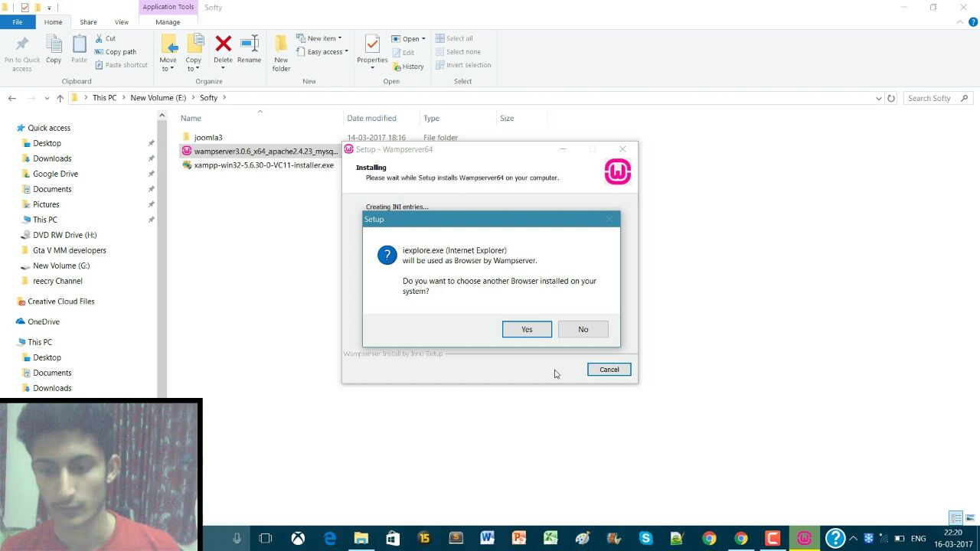Open the address bar history dropdown
Screen dimensions: 980x551
(x=878, y=98)
